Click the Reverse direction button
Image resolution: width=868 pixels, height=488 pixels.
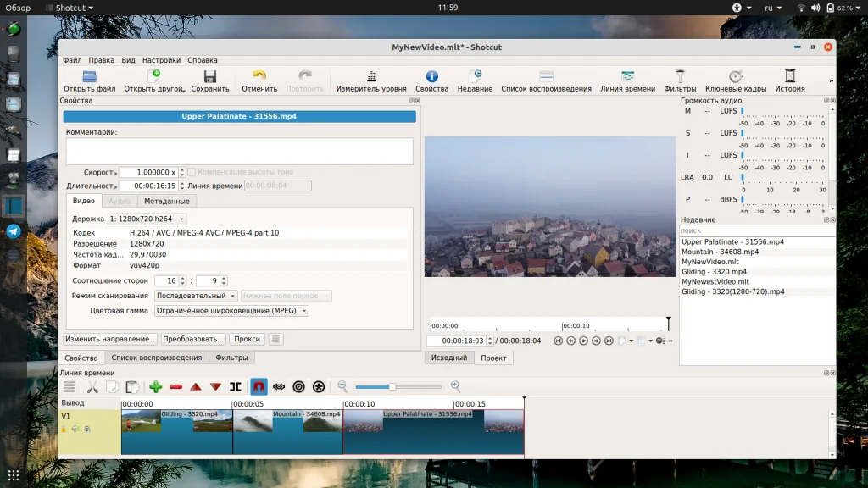[x=110, y=339]
